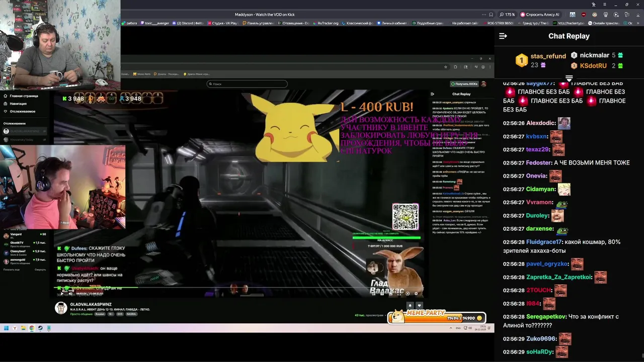The height and width of the screenshot is (362, 644).
Task: Click the QR code in the stream overlay
Action: click(406, 217)
